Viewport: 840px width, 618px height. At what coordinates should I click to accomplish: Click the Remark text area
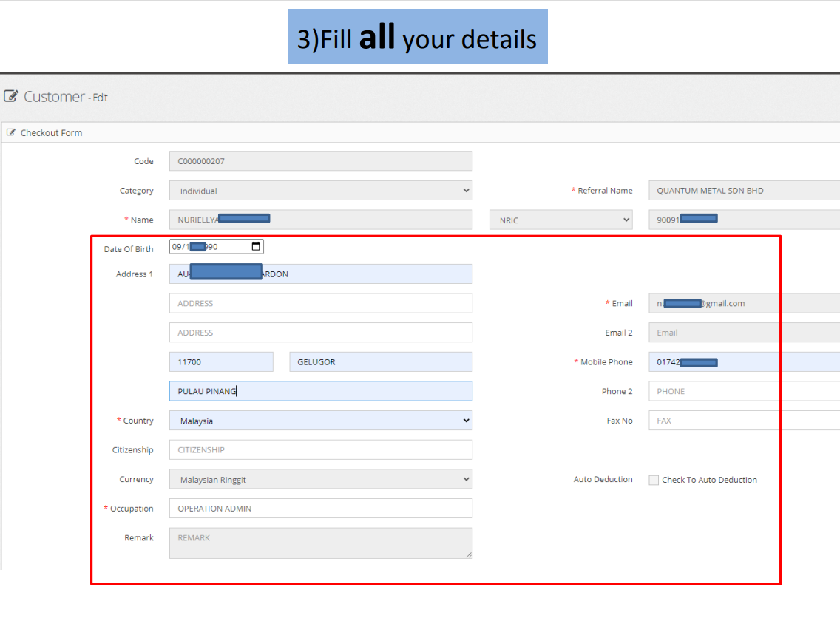tap(320, 543)
